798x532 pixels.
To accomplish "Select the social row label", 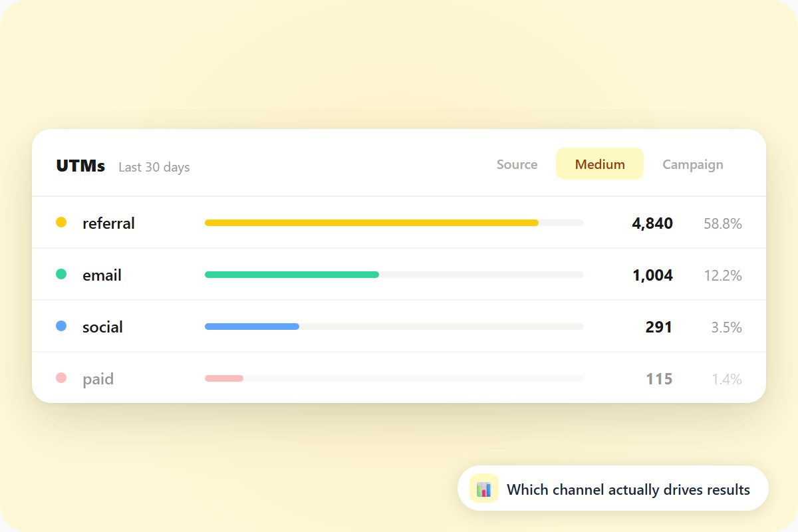I will [102, 327].
